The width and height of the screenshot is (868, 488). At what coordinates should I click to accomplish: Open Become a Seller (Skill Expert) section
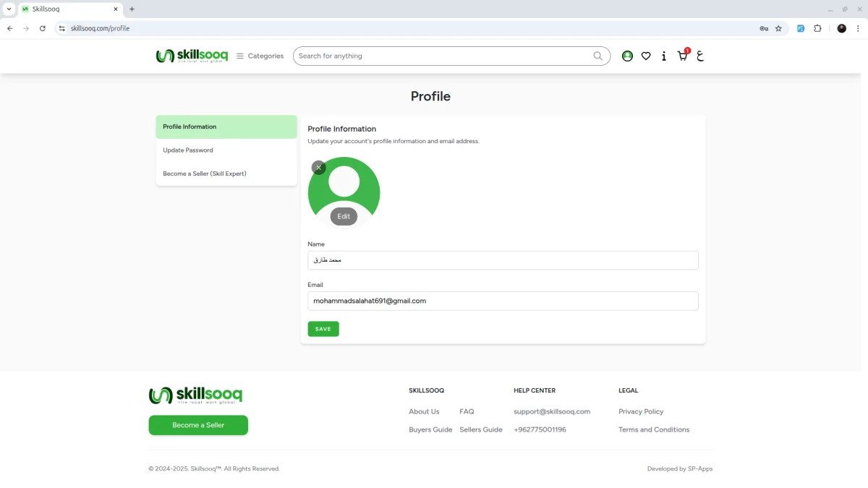point(226,174)
